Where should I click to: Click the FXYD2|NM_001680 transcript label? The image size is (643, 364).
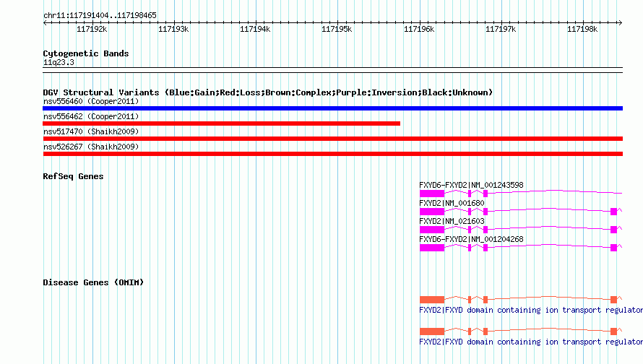click(x=452, y=203)
